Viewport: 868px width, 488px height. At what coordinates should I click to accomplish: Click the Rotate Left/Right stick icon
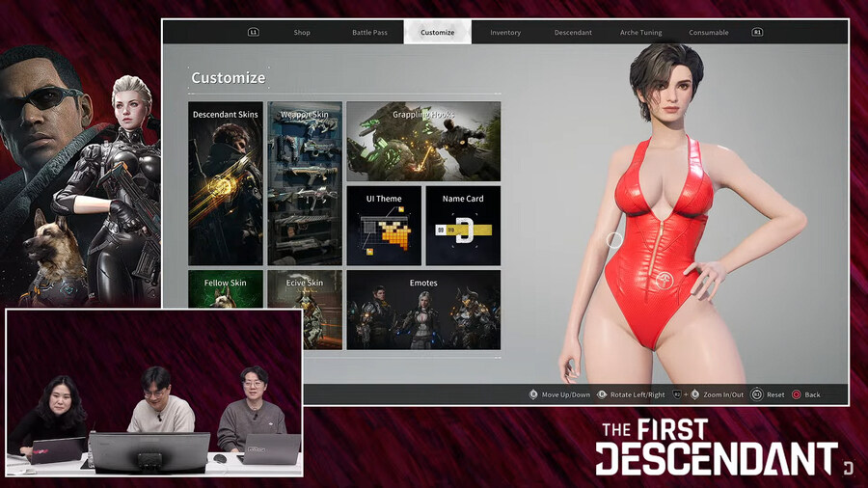pos(602,394)
